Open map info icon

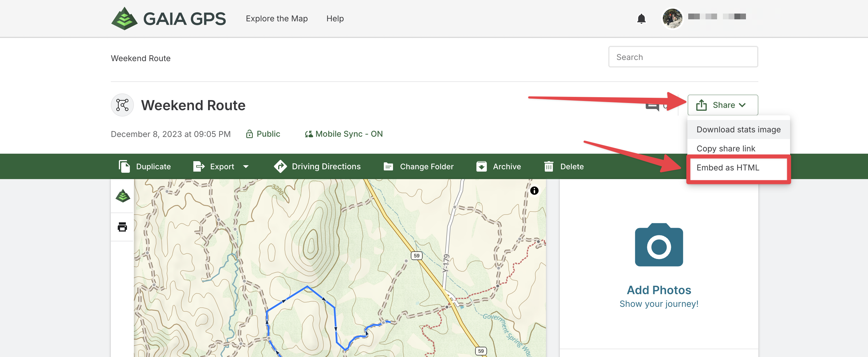click(x=534, y=191)
